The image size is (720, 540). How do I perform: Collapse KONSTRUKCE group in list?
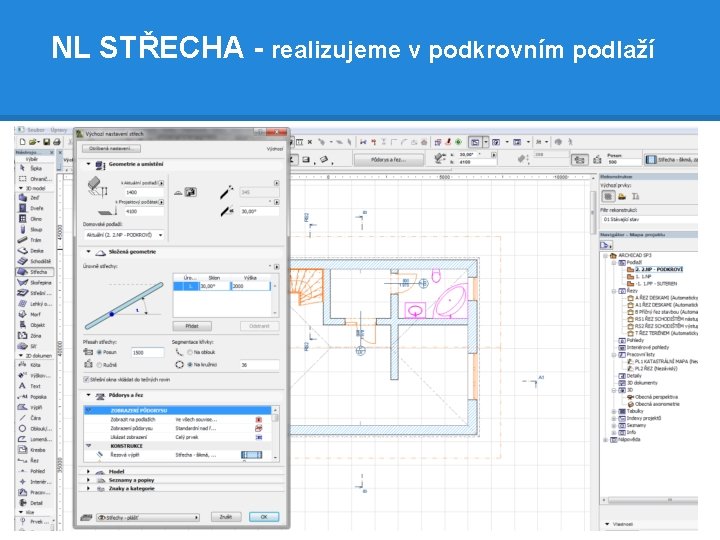(x=89, y=446)
